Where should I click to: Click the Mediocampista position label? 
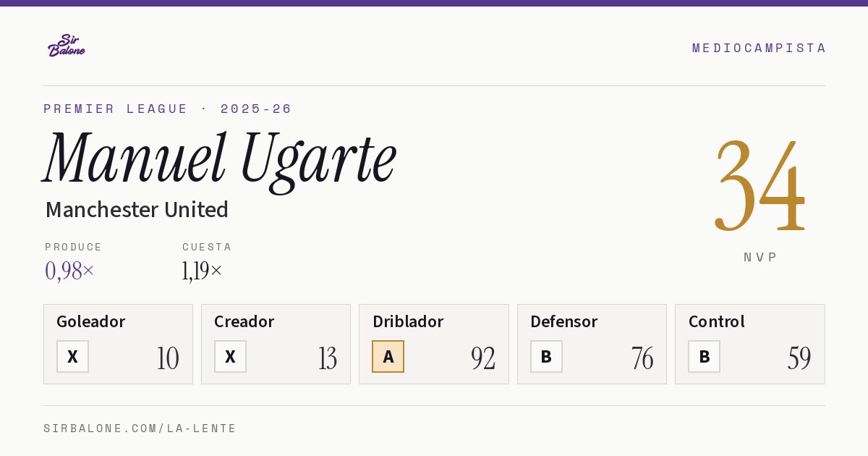coord(759,48)
